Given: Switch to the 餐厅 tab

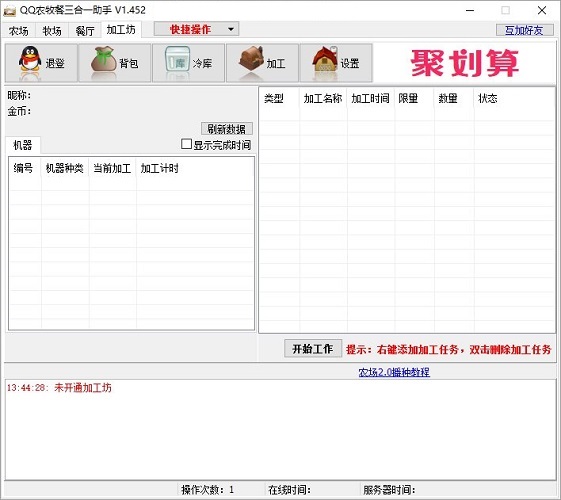Looking at the screenshot, I should tap(85, 31).
